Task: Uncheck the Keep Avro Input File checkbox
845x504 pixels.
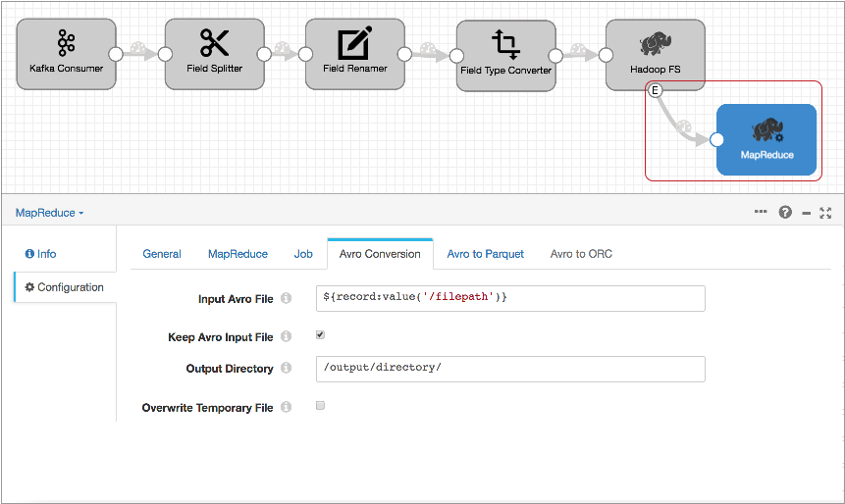Action: (x=320, y=335)
